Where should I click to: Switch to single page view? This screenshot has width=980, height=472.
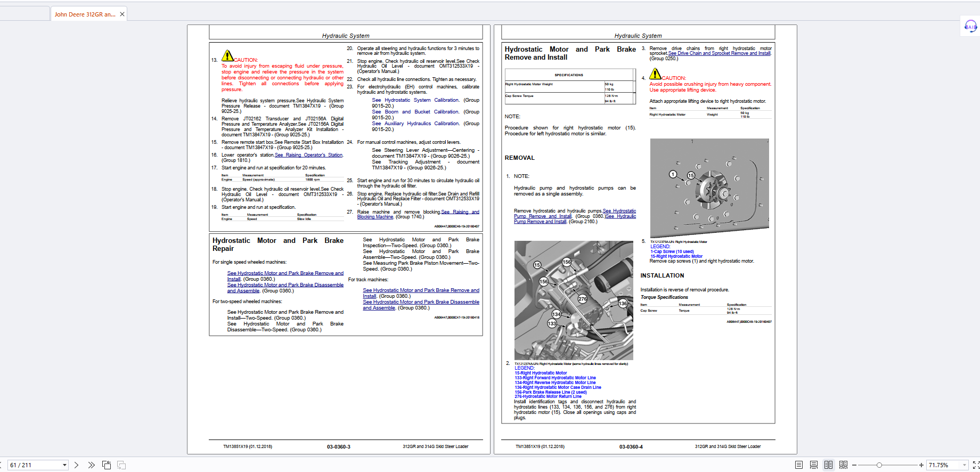(799, 465)
